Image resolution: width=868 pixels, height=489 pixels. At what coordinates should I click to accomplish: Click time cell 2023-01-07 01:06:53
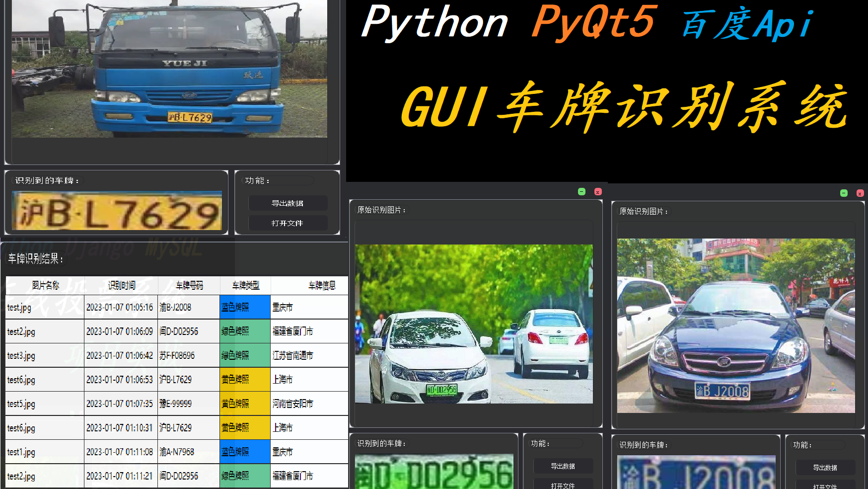(121, 379)
